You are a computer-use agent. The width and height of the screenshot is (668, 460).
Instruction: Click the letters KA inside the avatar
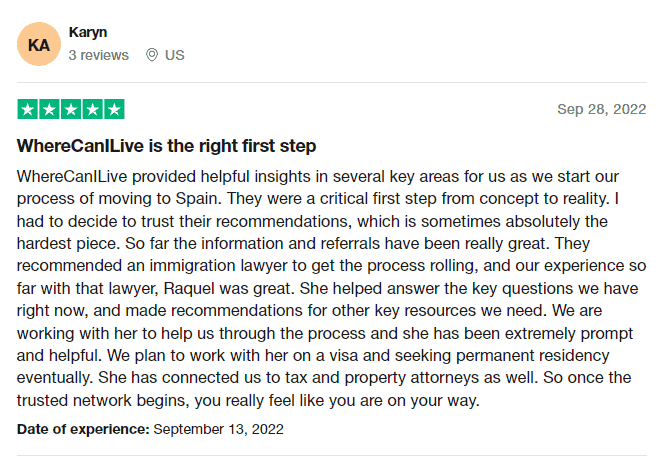39,45
